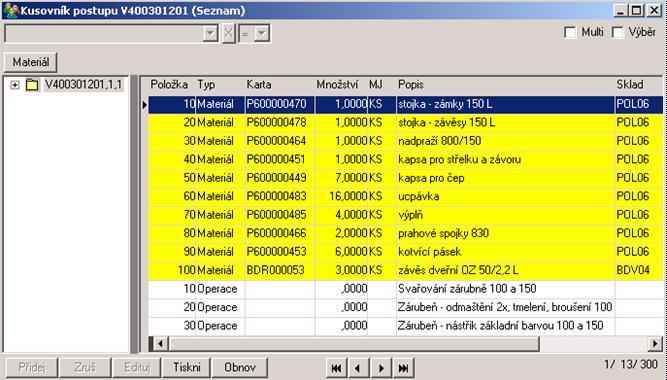667x380 pixels.
Task: Minimize the Kusovník postupu window
Action: pos(621,11)
